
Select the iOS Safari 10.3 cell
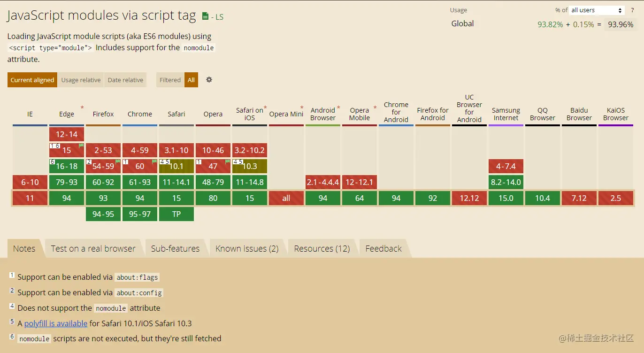point(250,166)
